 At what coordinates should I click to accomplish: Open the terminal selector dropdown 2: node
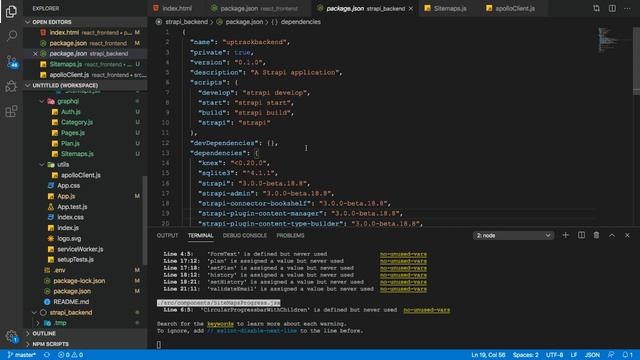[513, 236]
